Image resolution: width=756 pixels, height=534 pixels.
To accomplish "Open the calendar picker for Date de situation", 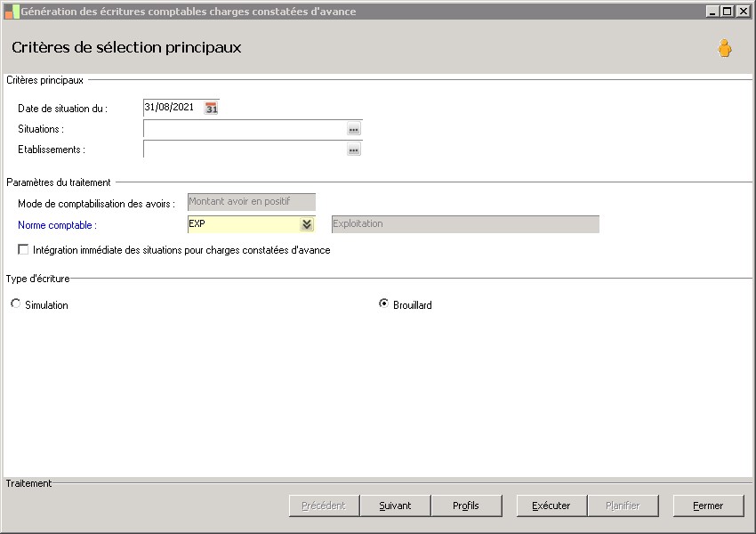I will click(211, 108).
